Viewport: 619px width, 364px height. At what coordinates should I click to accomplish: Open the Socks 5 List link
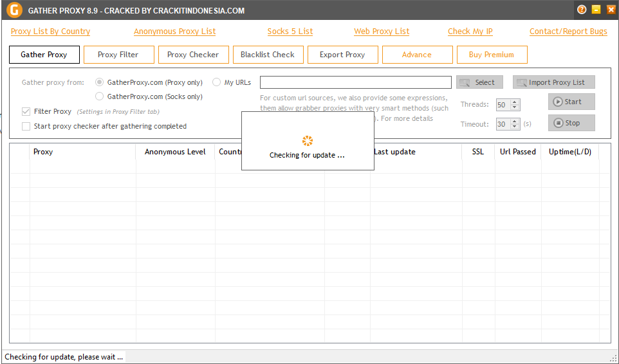[290, 32]
